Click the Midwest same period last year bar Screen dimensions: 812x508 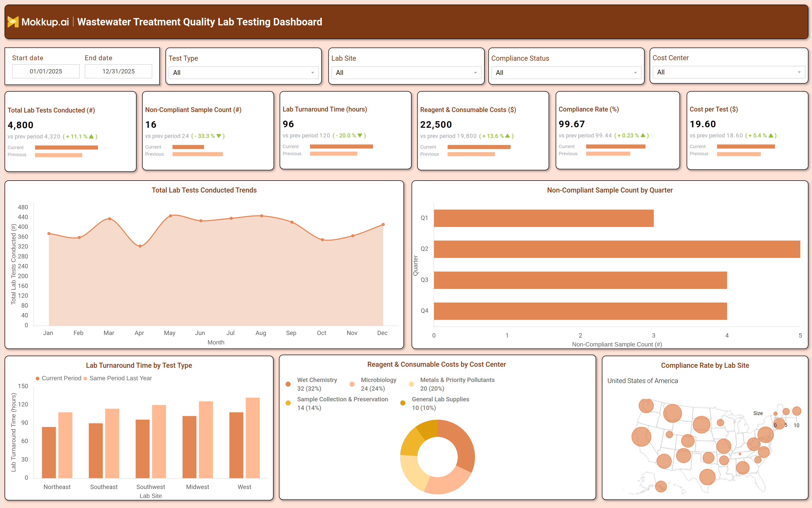click(206, 440)
